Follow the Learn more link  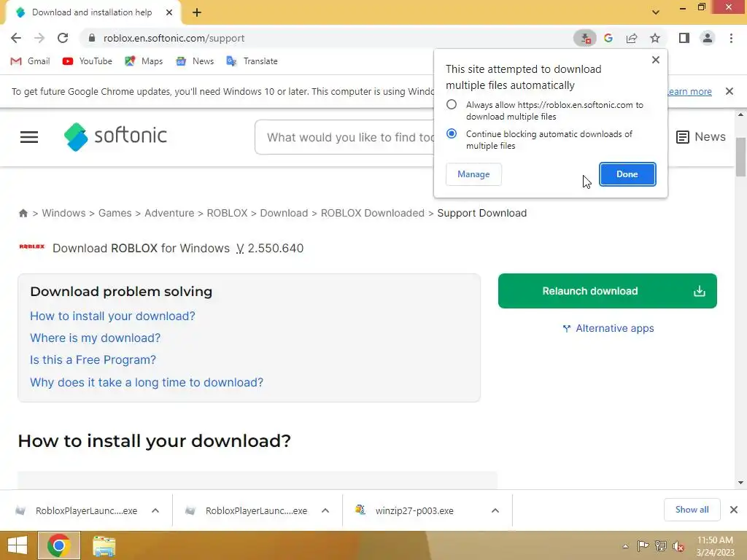coord(690,91)
